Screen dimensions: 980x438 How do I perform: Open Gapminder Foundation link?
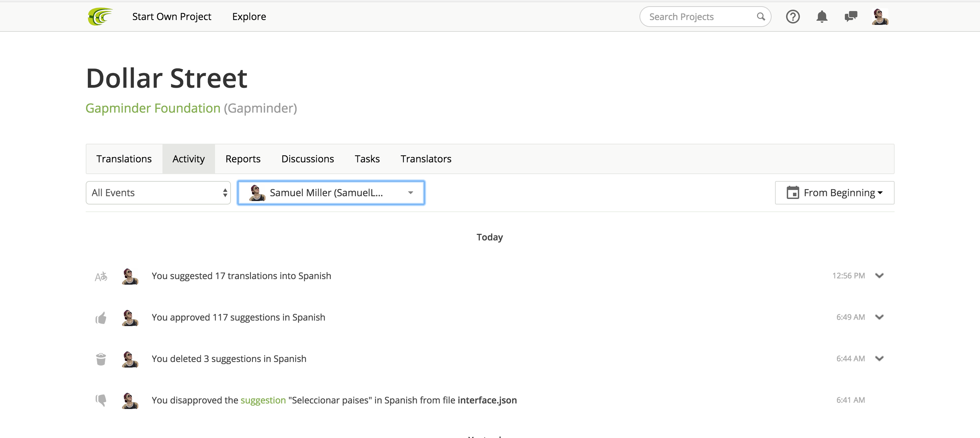(153, 108)
